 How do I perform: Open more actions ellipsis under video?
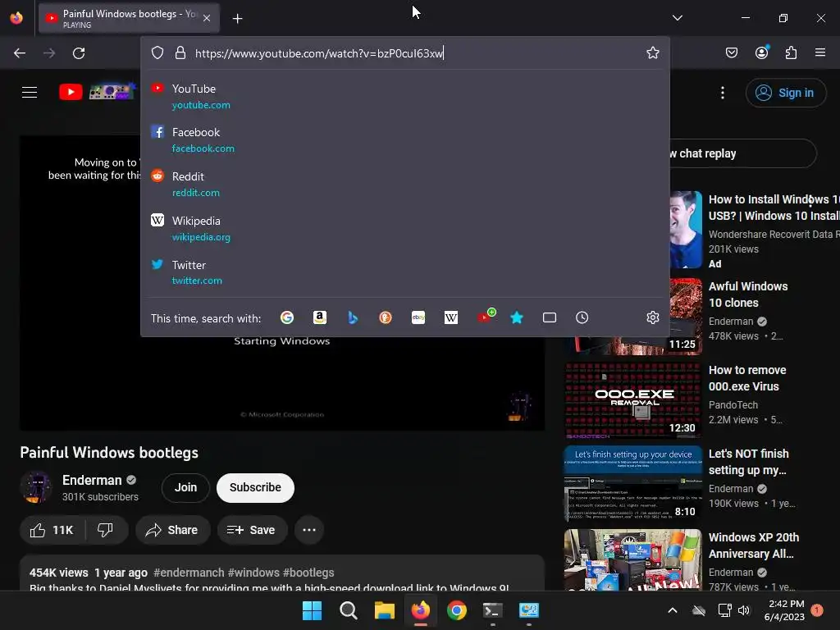click(x=309, y=530)
